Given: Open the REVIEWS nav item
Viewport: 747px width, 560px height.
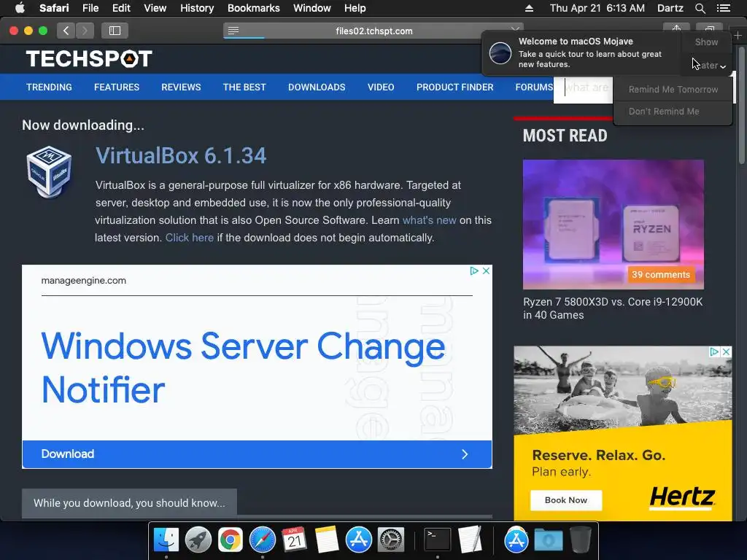Looking at the screenshot, I should pos(181,87).
